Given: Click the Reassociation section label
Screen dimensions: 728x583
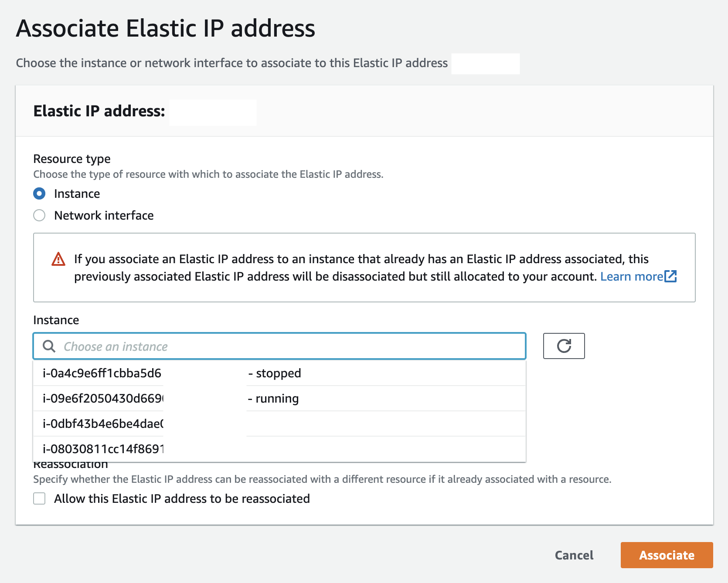Looking at the screenshot, I should (x=70, y=463).
